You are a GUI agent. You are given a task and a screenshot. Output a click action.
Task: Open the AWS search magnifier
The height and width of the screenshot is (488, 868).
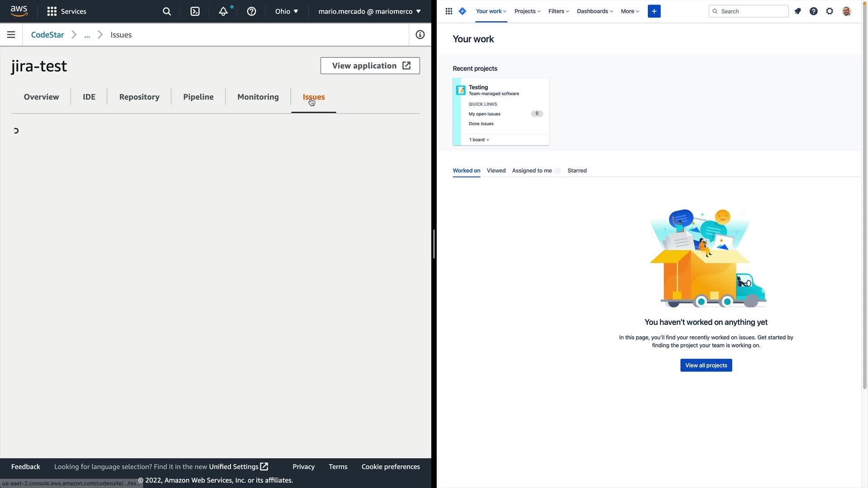[167, 11]
